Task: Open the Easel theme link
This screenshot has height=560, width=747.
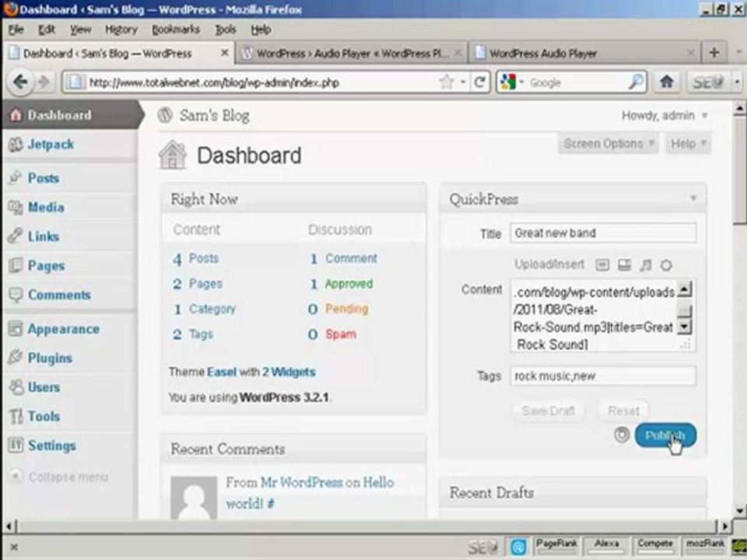Action: pos(222,372)
